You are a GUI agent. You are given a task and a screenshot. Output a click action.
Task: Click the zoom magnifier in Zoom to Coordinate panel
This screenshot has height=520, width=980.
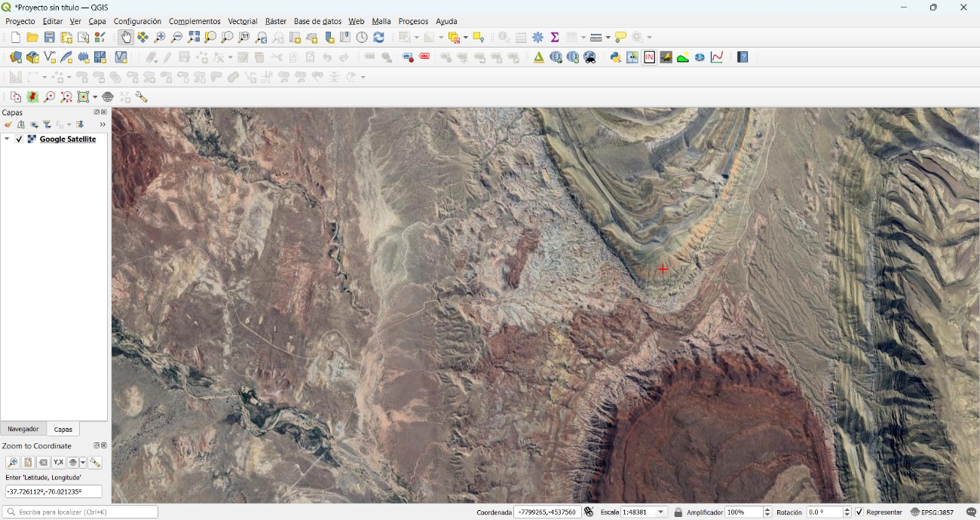12,463
